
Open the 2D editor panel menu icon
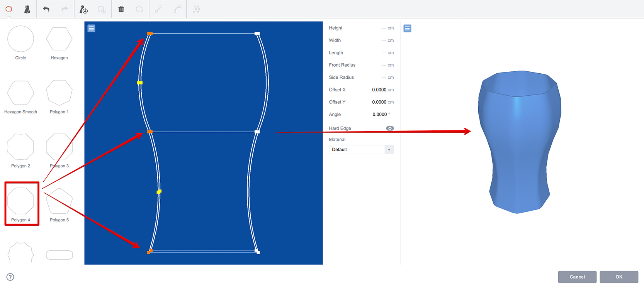point(92,29)
